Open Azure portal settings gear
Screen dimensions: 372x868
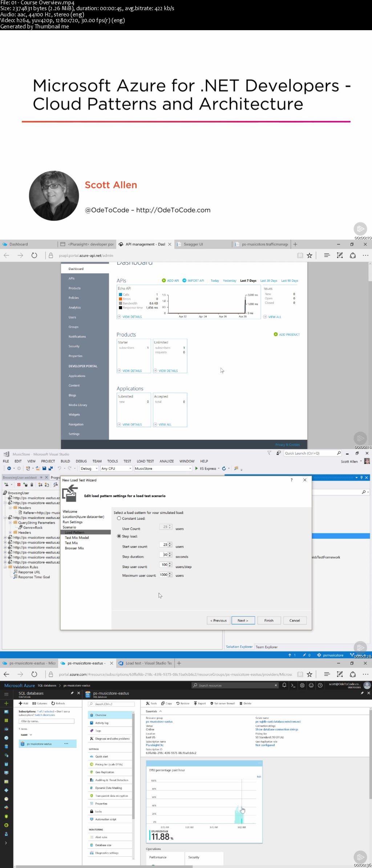pyautogui.click(x=302, y=685)
